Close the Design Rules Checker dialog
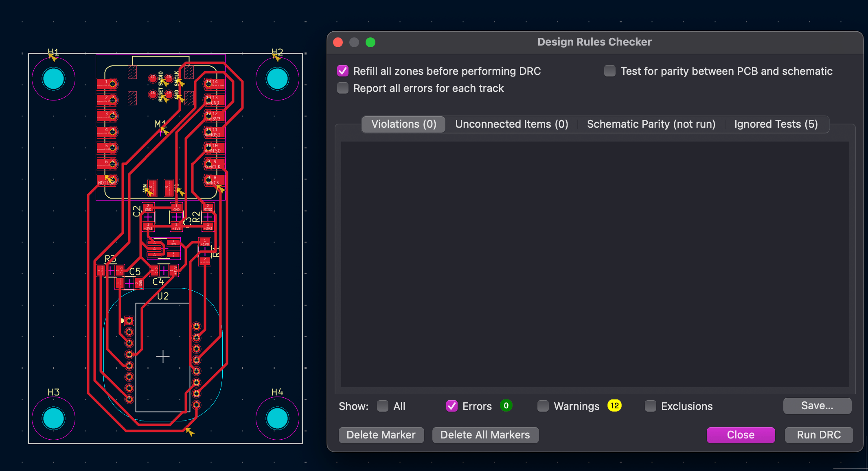 tap(741, 435)
